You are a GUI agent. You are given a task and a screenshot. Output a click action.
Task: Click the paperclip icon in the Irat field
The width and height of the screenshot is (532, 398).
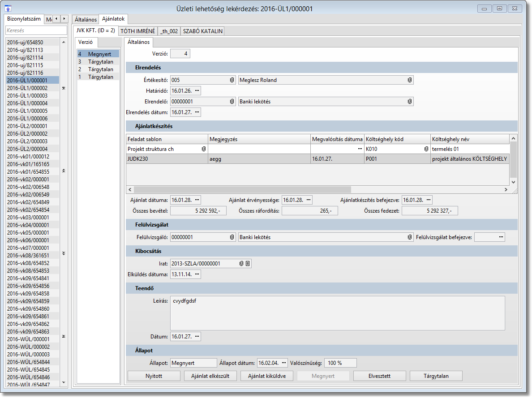(x=241, y=264)
